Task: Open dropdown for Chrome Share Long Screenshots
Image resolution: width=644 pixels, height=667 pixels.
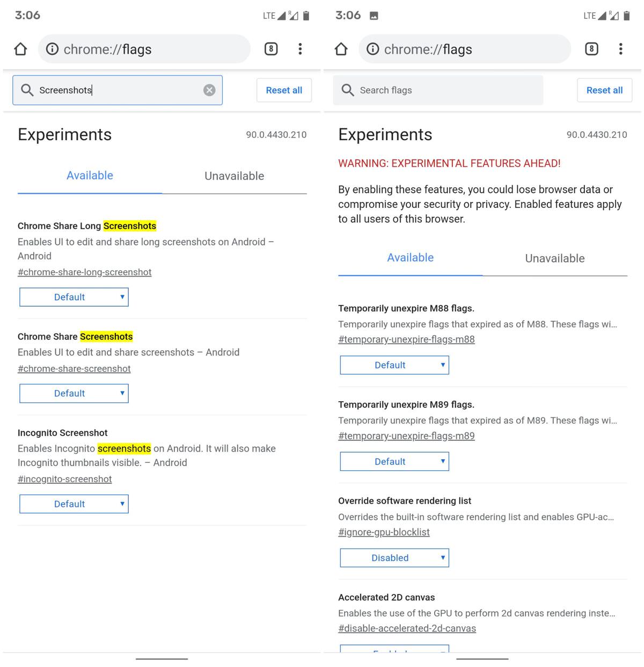Action: pyautogui.click(x=74, y=297)
